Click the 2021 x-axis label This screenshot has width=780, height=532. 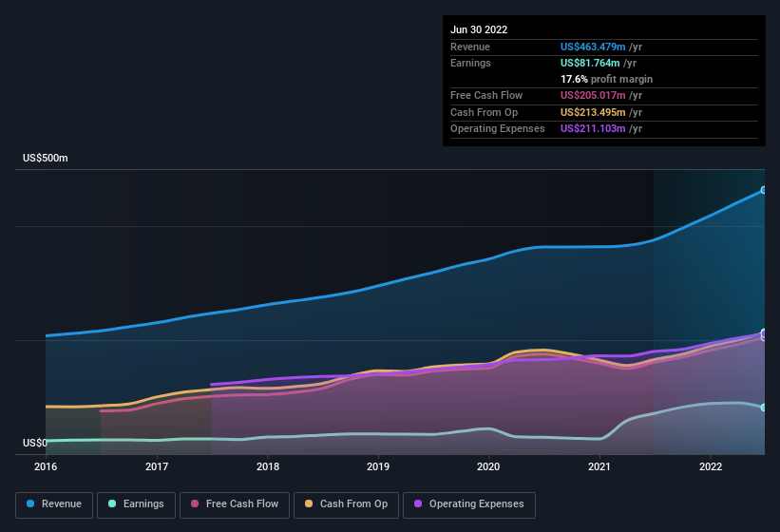599,466
